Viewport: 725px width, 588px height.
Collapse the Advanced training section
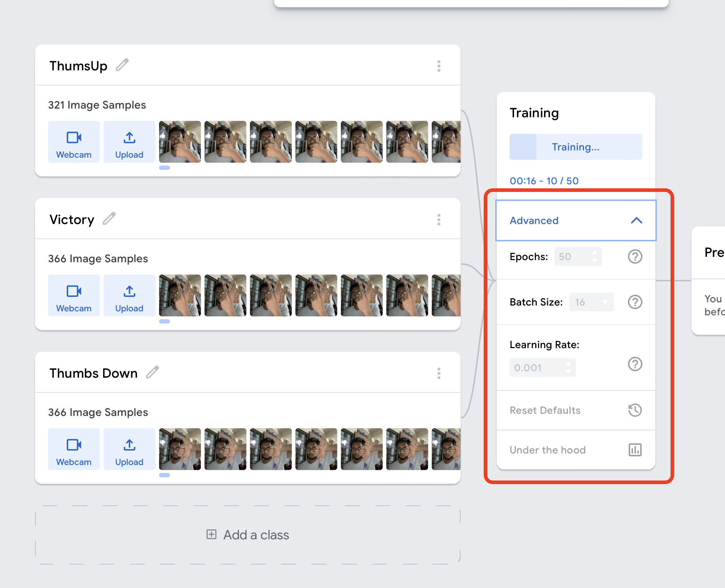(636, 220)
